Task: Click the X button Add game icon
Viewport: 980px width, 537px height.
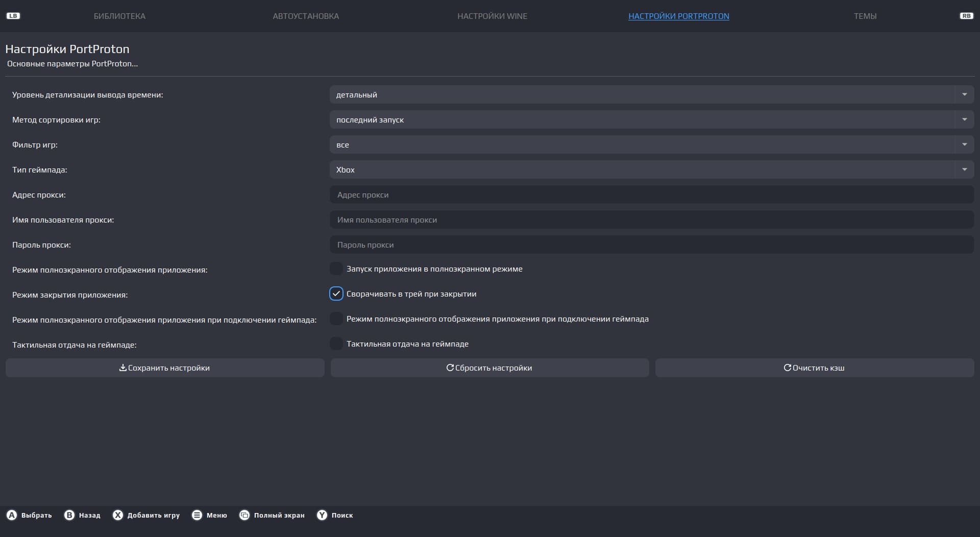Action: (x=118, y=515)
